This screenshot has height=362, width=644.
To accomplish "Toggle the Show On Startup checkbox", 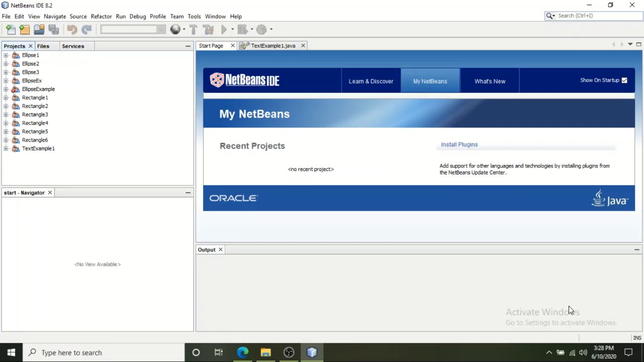I will pos(624,80).
